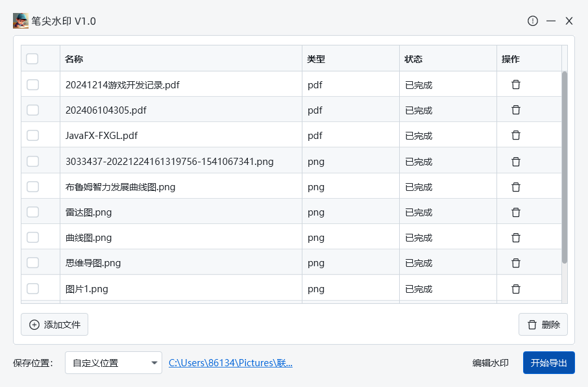Click trash icon in 图片1.png row
This screenshot has width=588, height=387.
(x=516, y=288)
